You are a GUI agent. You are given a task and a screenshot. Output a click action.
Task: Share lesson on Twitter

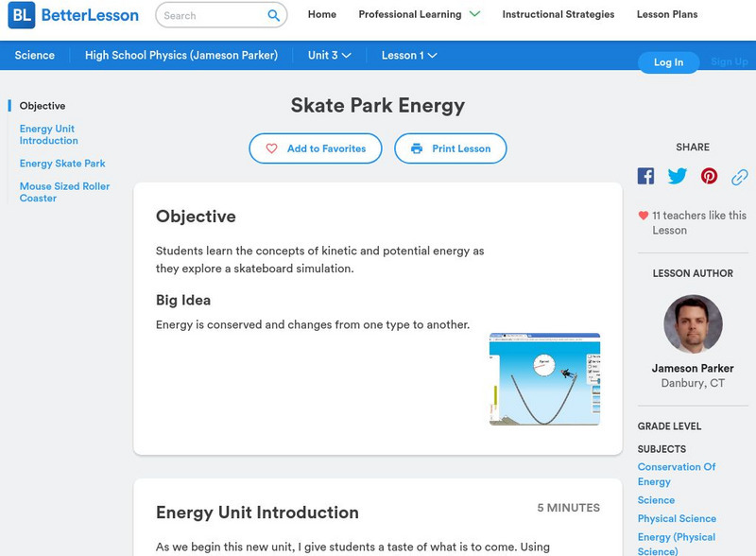point(677,176)
